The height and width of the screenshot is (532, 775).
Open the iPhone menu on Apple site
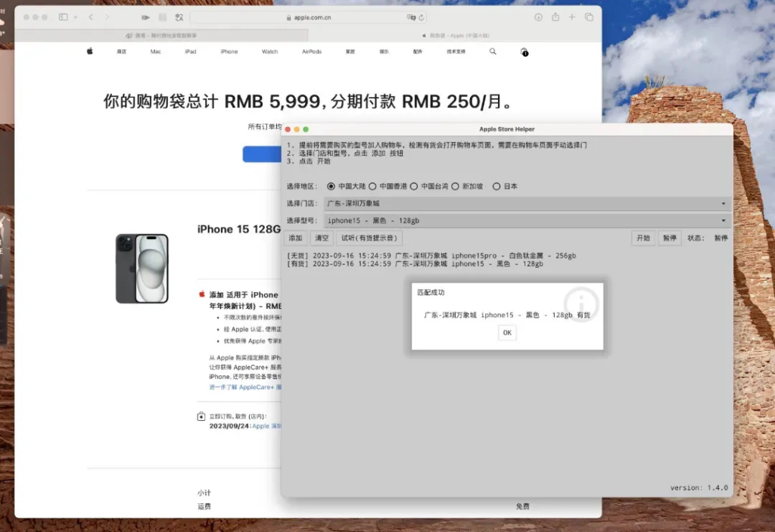point(229,51)
